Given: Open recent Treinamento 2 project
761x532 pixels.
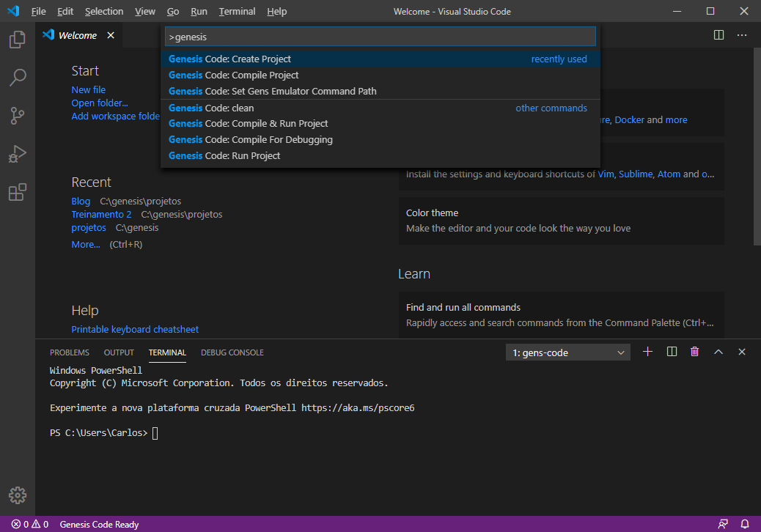Looking at the screenshot, I should [101, 215].
